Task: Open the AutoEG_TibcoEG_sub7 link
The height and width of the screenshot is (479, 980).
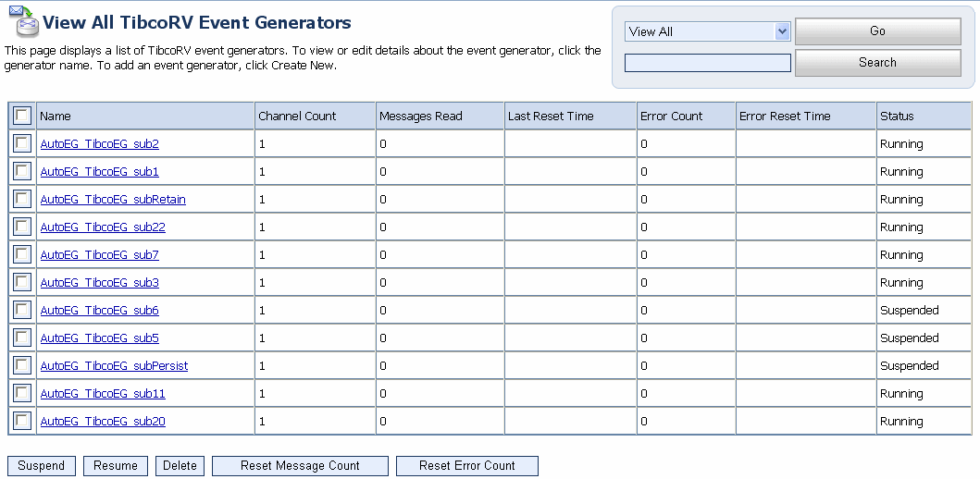Action: [x=99, y=255]
